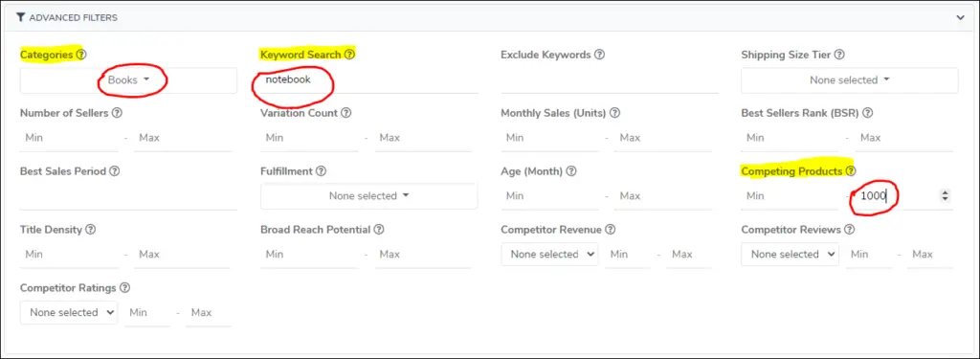
Task: Show the Competitor Ratings help icon
Action: [x=125, y=288]
